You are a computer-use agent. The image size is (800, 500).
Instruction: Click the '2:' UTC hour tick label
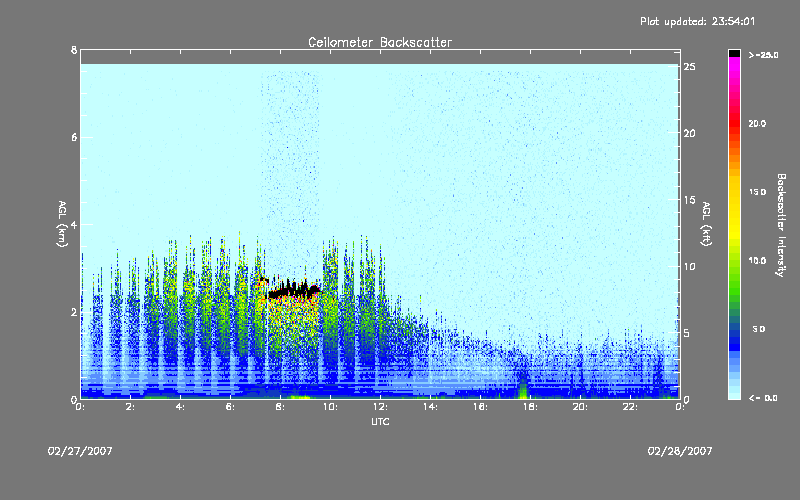point(131,407)
